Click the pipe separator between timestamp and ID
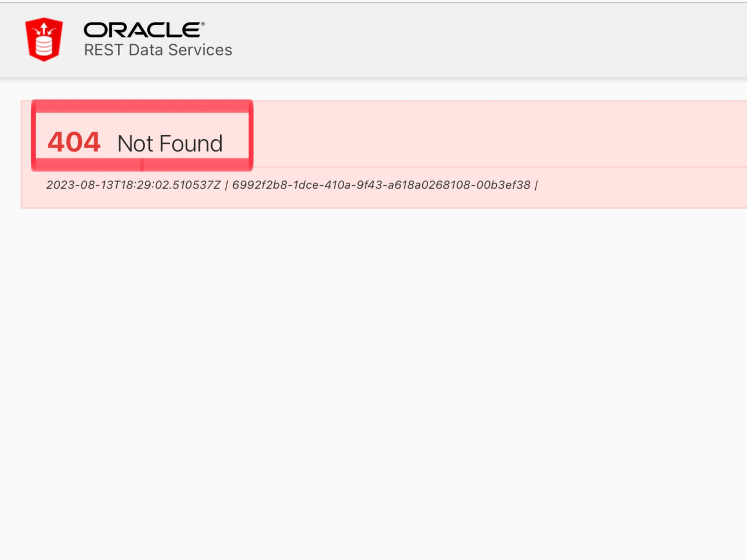Viewport: 747px width, 560px height. [x=227, y=185]
